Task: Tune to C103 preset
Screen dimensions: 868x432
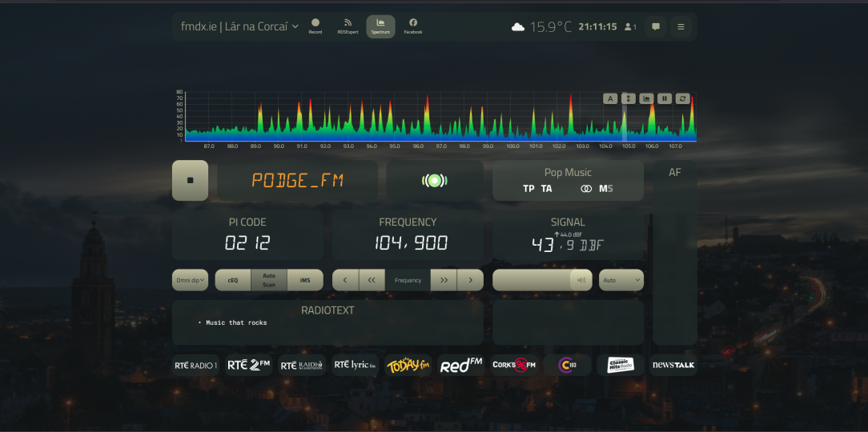Action: click(568, 365)
